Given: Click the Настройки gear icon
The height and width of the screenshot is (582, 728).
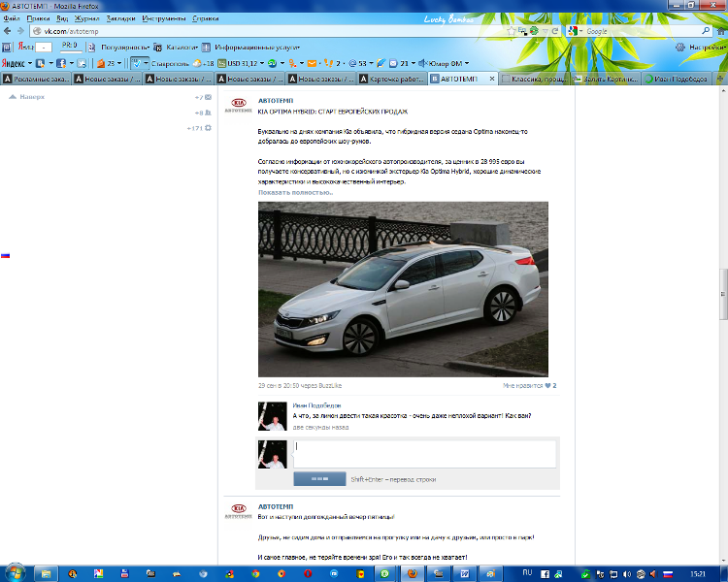Looking at the screenshot, I should tap(680, 48).
